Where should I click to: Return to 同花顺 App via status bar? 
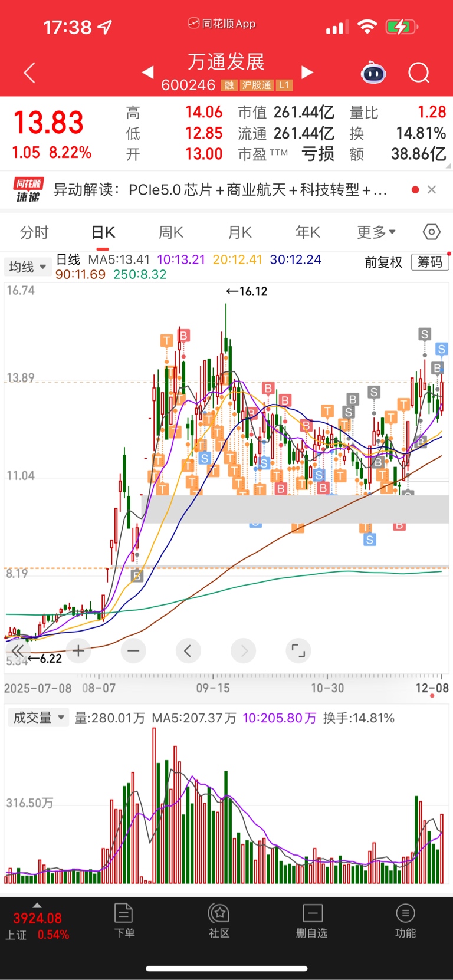(x=222, y=24)
